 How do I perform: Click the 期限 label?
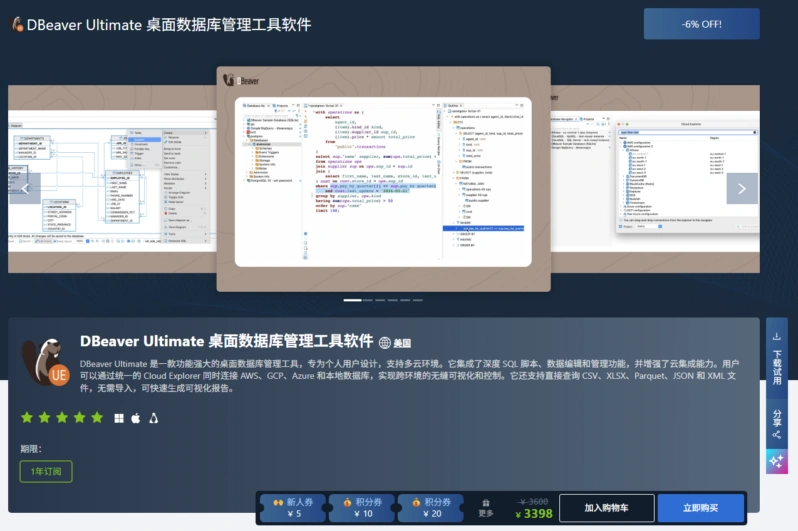(31, 449)
